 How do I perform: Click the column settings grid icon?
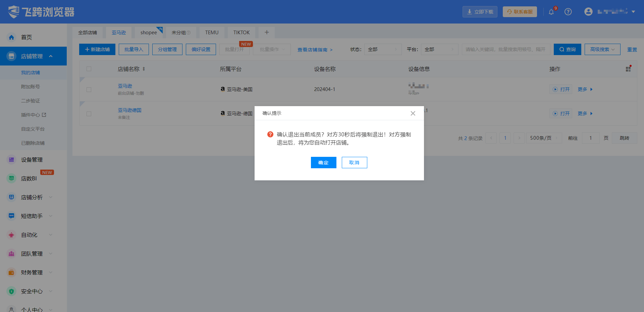[628, 69]
